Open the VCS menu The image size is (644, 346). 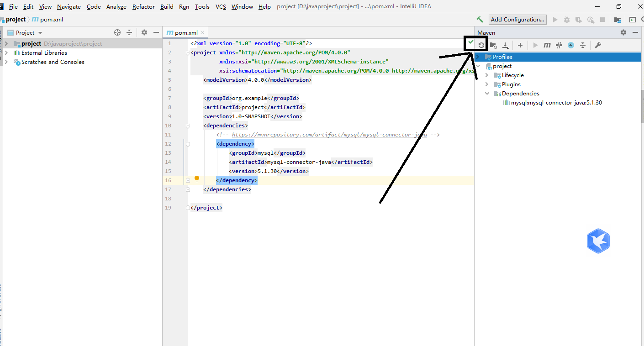coord(221,6)
